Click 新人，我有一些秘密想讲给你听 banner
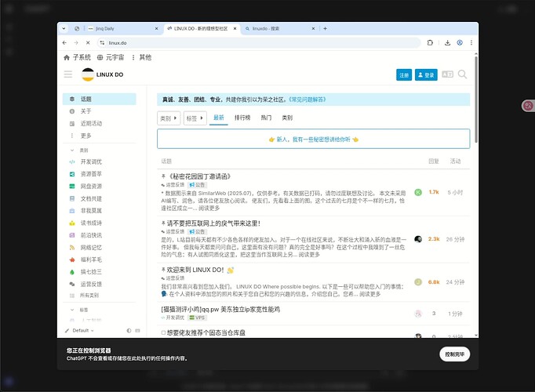 point(313,139)
